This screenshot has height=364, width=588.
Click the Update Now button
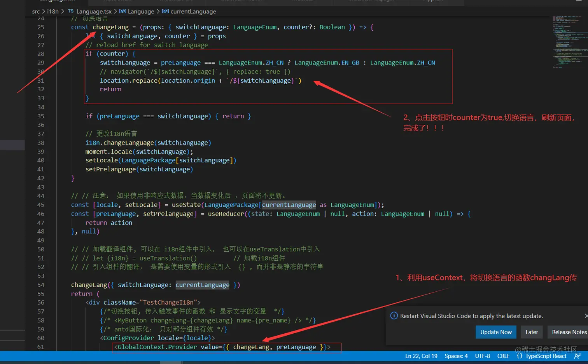tap(496, 332)
